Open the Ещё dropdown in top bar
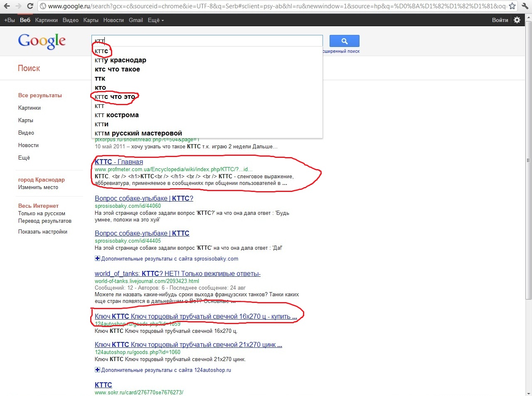 [156, 20]
